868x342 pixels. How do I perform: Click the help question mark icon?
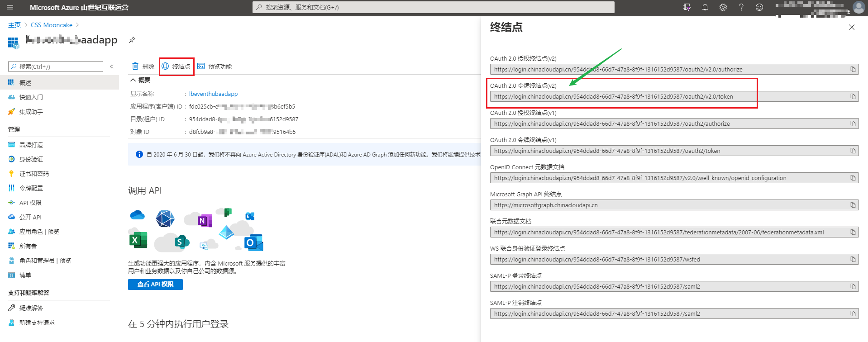(741, 7)
